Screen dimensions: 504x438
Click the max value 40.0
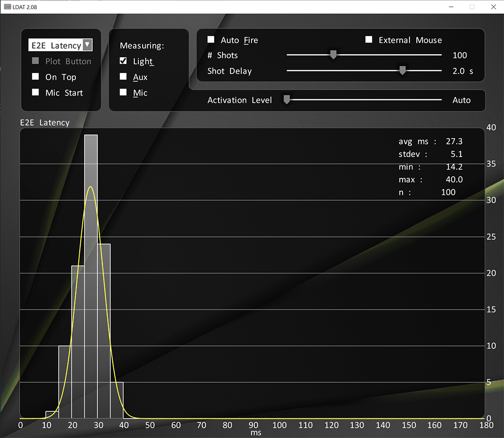pyautogui.click(x=454, y=179)
